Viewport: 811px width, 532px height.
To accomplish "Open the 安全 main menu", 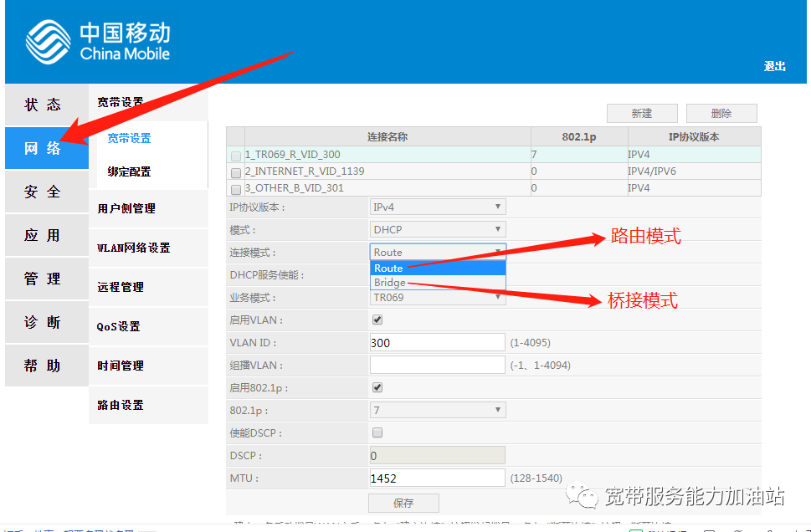I will click(x=47, y=192).
